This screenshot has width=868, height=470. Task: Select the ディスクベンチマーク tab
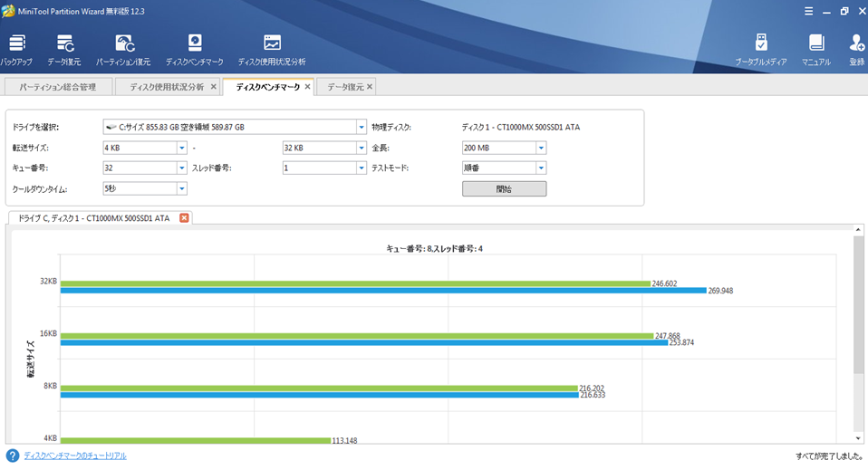pos(268,87)
